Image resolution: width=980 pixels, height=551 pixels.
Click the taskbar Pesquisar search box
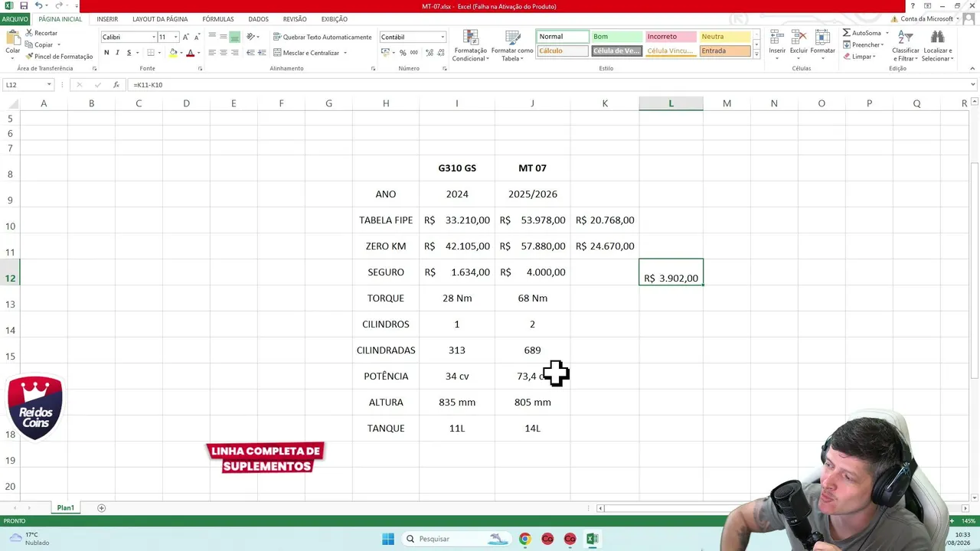tap(457, 539)
